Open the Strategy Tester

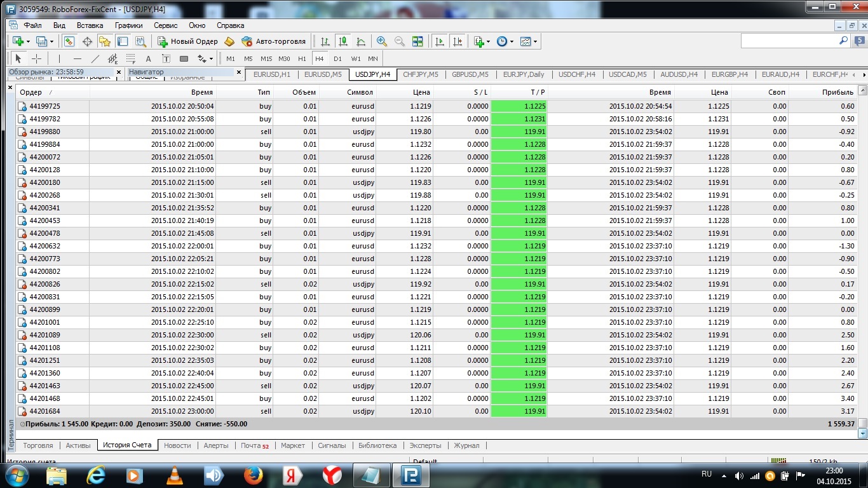140,41
